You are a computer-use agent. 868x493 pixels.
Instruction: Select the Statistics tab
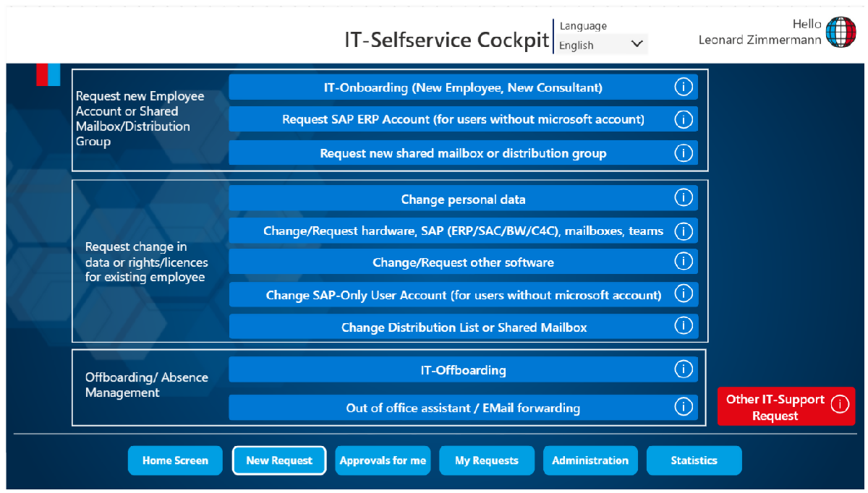tap(694, 460)
